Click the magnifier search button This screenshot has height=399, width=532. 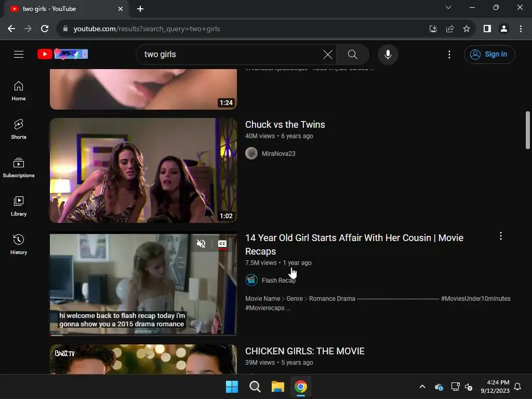353,54
